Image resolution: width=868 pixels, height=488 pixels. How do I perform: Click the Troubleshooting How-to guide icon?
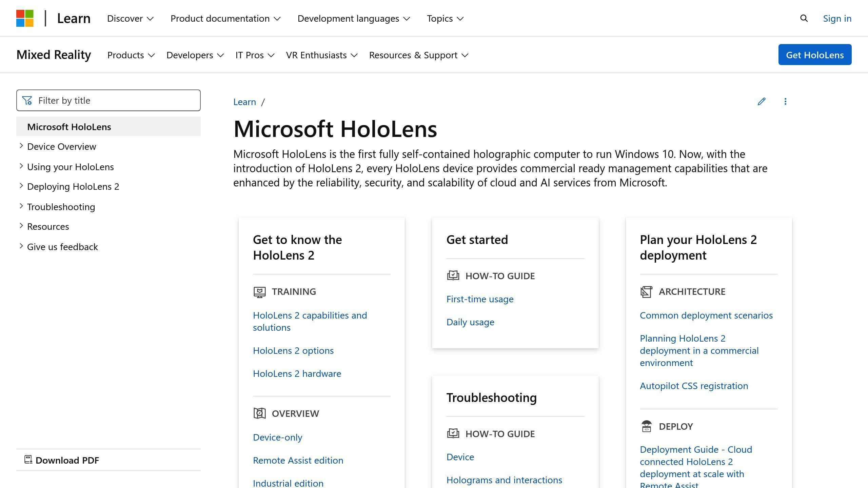pyautogui.click(x=453, y=433)
